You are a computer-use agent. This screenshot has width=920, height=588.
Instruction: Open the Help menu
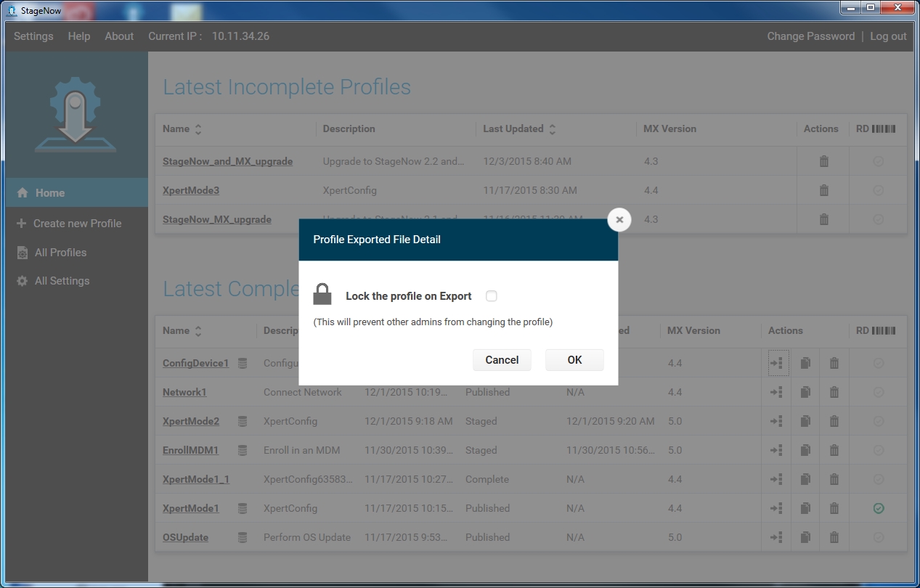(79, 36)
